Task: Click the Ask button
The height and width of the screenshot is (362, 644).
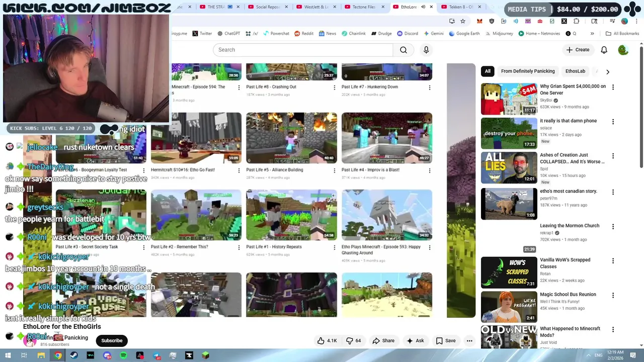Action: click(415, 341)
